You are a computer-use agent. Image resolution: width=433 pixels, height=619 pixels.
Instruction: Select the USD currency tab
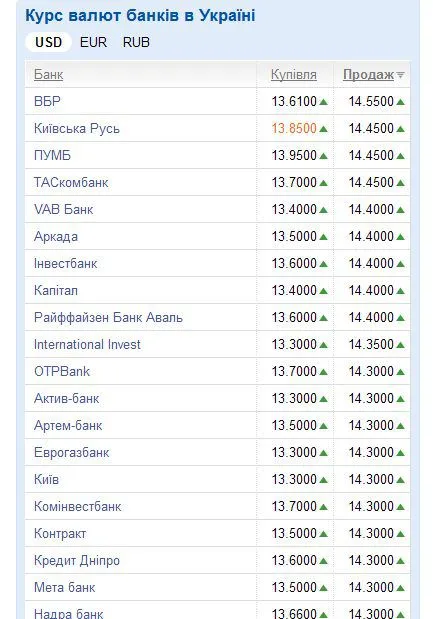tap(49, 42)
